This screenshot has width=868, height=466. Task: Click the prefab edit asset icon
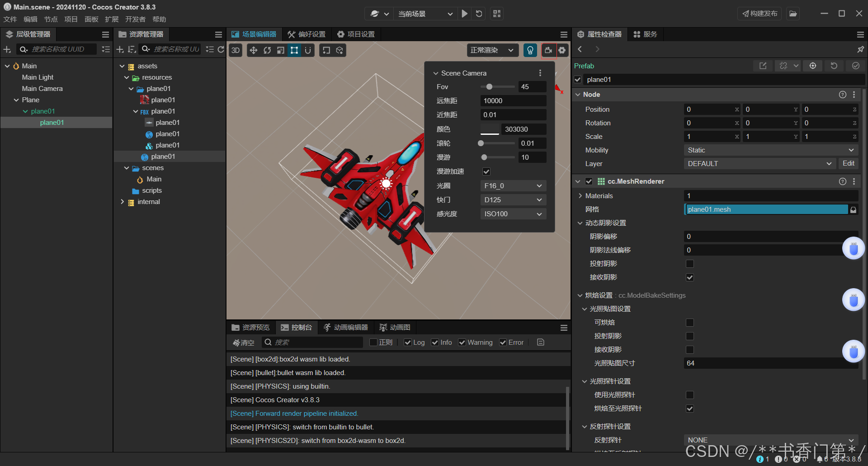coord(763,66)
